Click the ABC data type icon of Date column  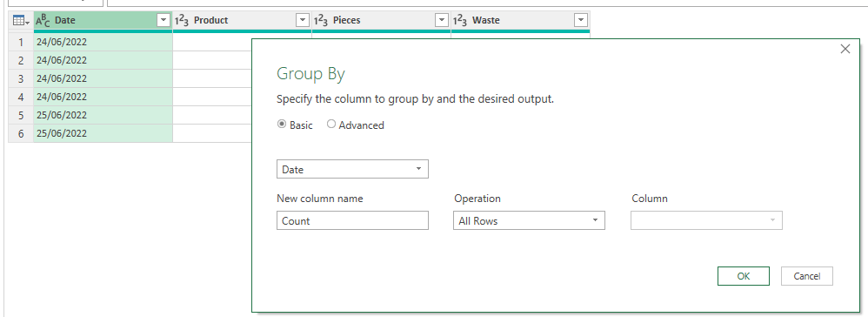tap(43, 21)
